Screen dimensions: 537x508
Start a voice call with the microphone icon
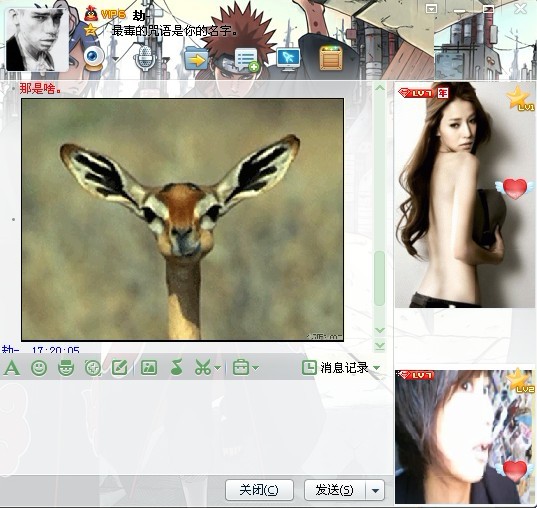[145, 58]
